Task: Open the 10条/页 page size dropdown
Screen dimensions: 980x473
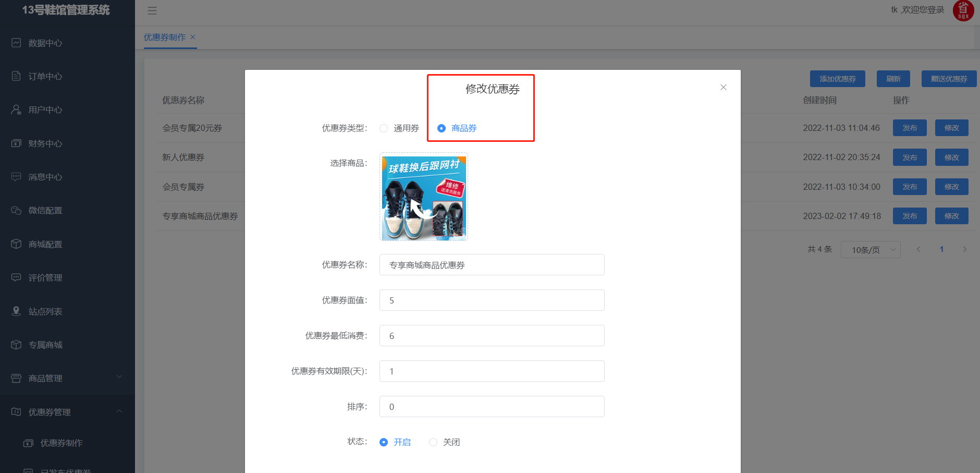Action: pyautogui.click(x=870, y=250)
